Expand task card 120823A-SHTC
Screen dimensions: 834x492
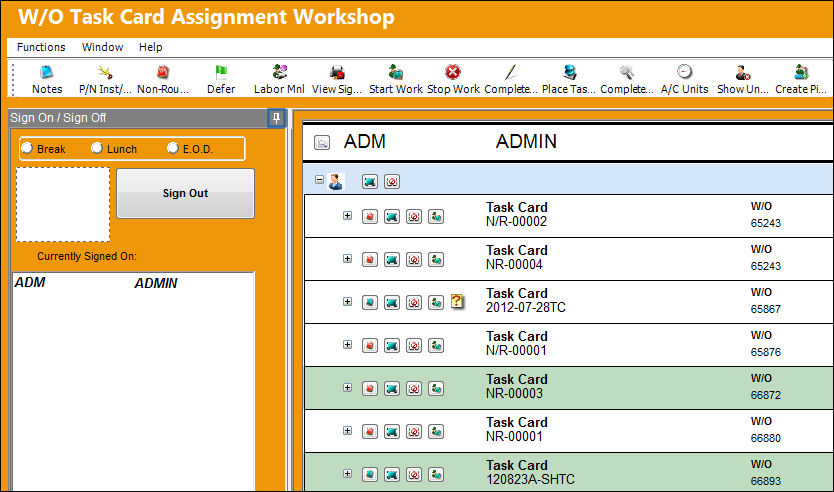pos(347,473)
